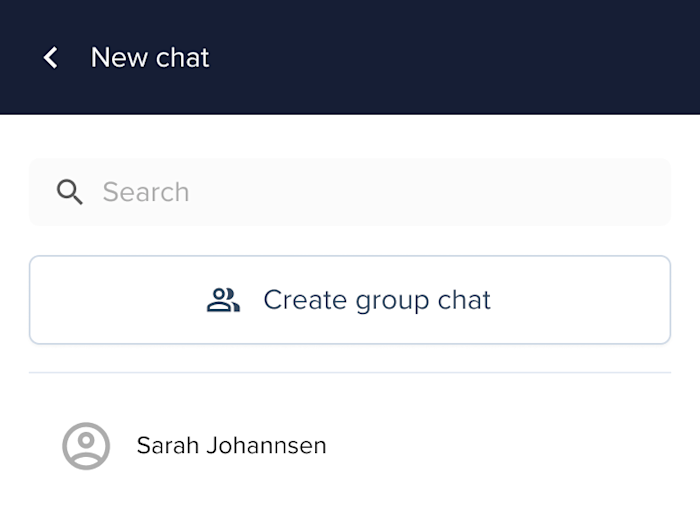Tap the Create group chat label text
This screenshot has height=518, width=700.
[377, 300]
